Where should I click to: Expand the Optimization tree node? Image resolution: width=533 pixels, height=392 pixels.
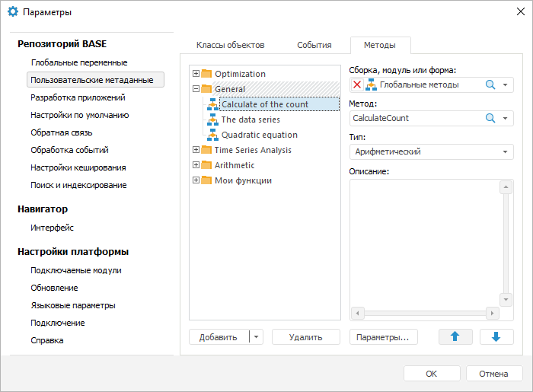click(x=196, y=74)
